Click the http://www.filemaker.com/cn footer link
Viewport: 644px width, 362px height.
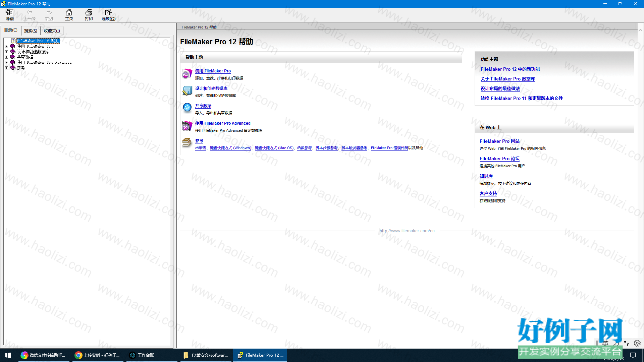point(407,231)
